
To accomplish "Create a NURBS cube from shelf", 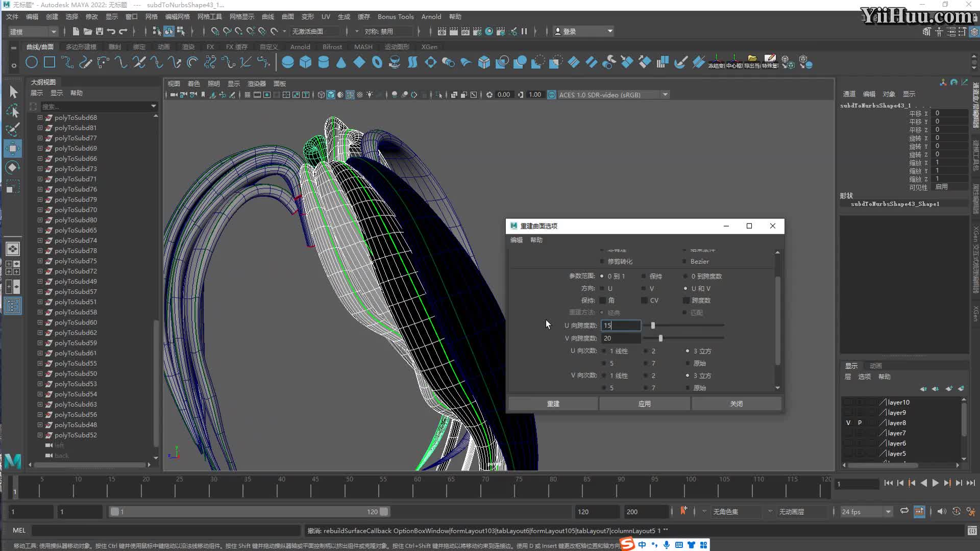I will click(306, 63).
